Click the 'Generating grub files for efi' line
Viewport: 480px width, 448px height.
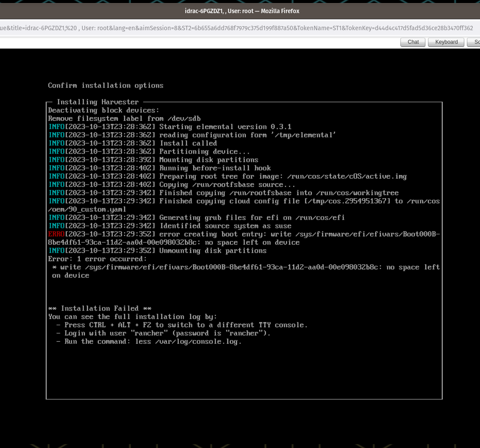(197, 218)
